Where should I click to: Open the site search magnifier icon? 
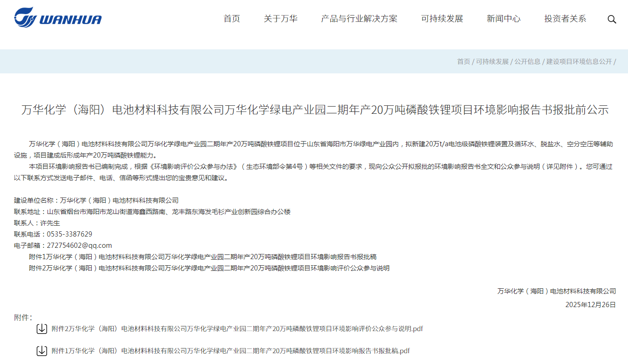click(612, 19)
